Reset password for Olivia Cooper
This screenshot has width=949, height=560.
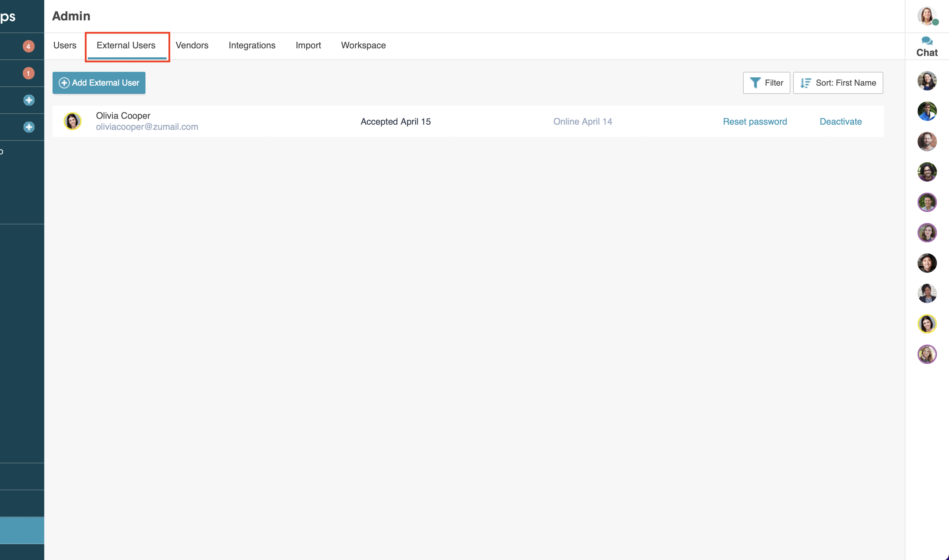[x=754, y=121]
